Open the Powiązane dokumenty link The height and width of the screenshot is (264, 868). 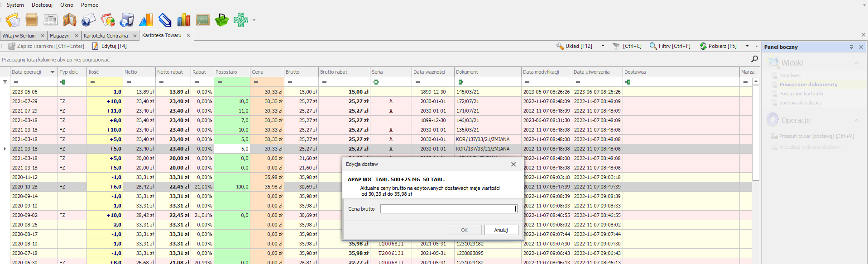(808, 85)
